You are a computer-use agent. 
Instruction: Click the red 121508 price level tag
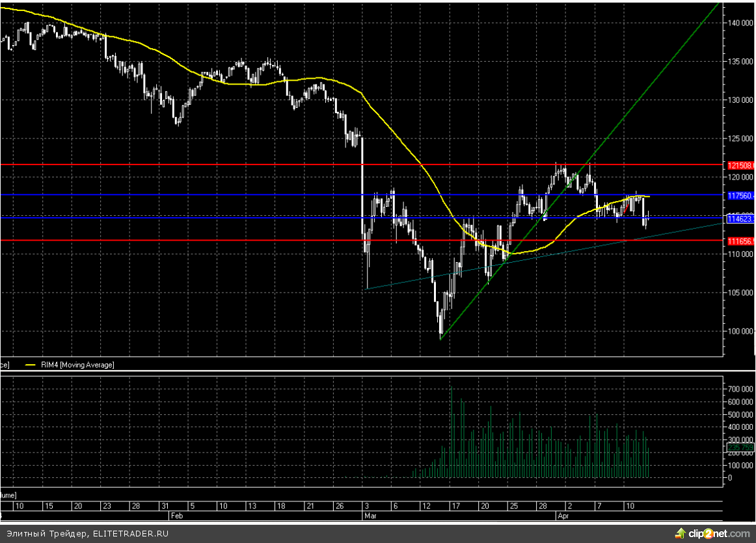(x=740, y=165)
